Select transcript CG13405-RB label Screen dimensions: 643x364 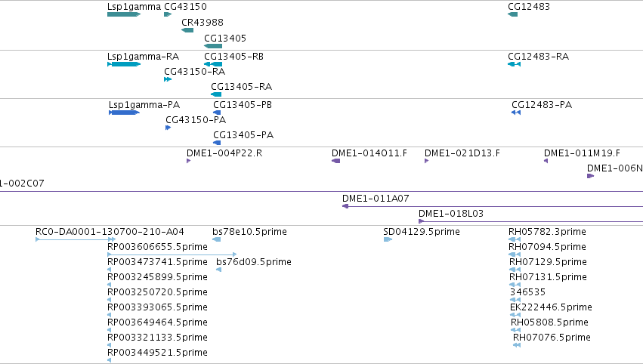pyautogui.click(x=233, y=57)
